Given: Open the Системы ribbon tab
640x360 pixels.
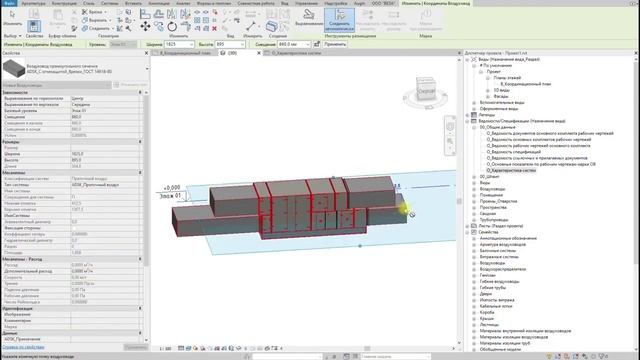Looking at the screenshot, I should point(109,3).
